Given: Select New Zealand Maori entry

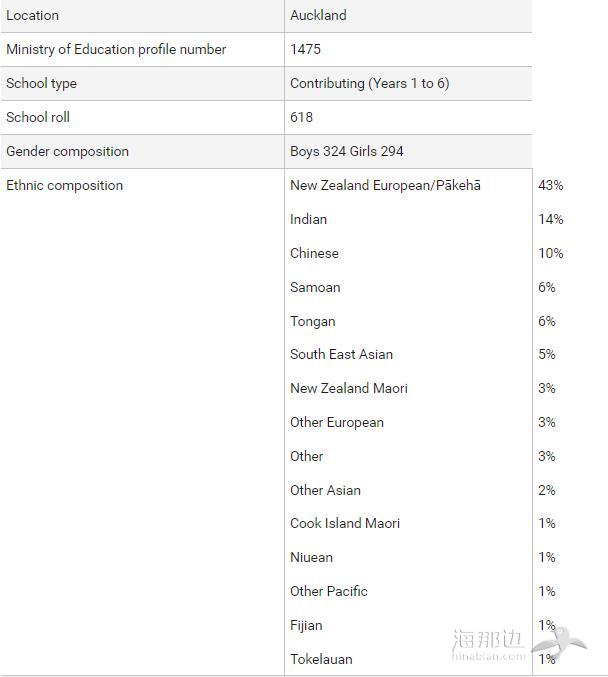Looking at the screenshot, I should (x=349, y=388).
